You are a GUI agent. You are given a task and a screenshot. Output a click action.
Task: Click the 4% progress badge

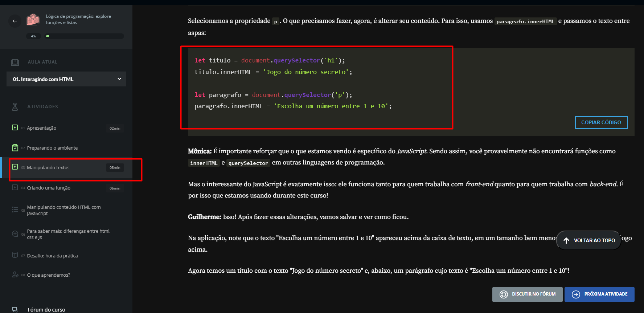(x=33, y=36)
